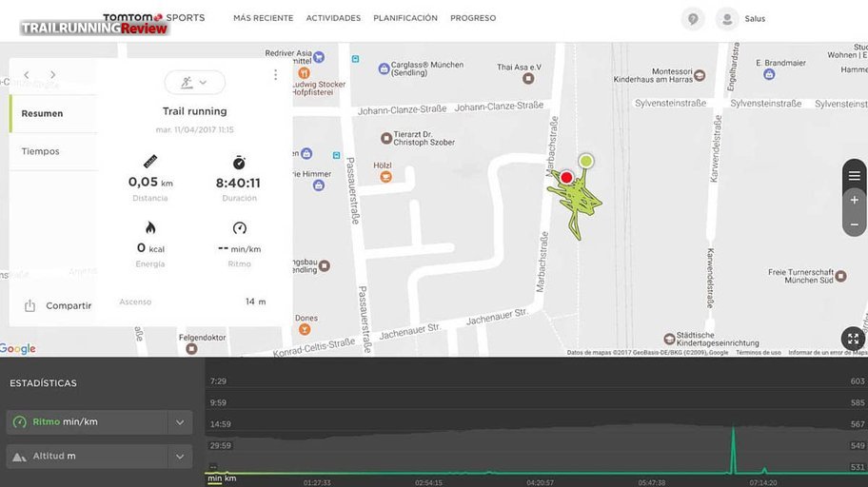This screenshot has width=868, height=487.
Task: Click the Redriver Asia shop pin
Action: coord(319,56)
